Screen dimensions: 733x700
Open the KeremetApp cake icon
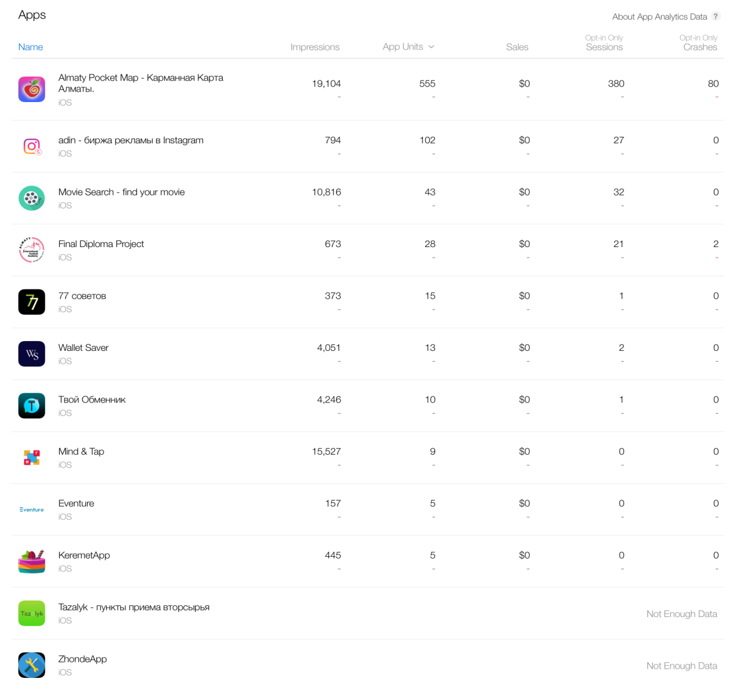click(x=31, y=561)
